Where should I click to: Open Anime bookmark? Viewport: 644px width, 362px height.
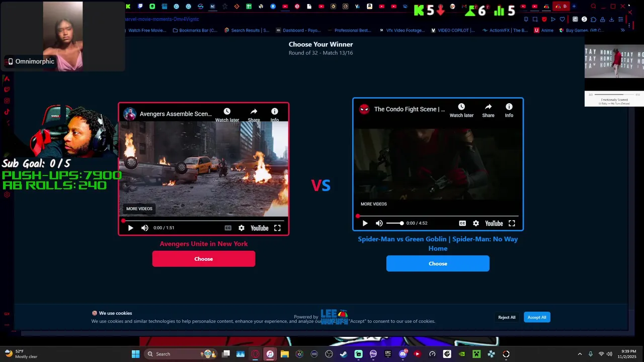[x=544, y=30]
